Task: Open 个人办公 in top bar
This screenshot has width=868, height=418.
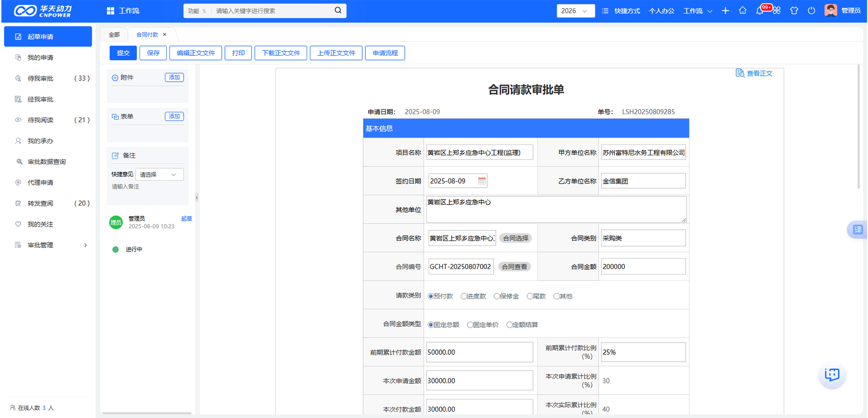Action: click(x=662, y=11)
